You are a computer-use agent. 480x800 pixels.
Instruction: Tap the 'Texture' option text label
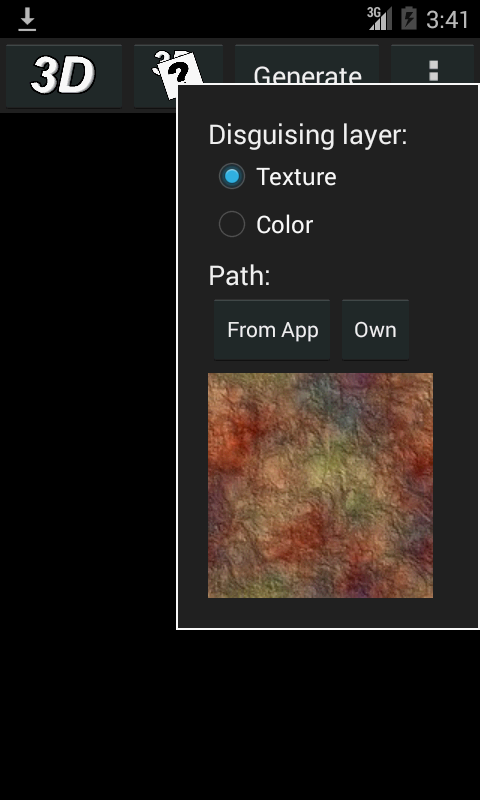click(296, 177)
